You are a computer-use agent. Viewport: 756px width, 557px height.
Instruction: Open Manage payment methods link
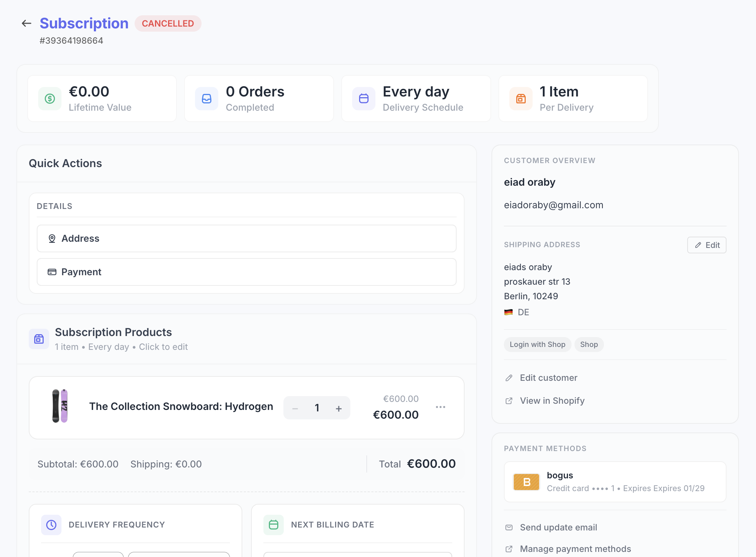(576, 549)
